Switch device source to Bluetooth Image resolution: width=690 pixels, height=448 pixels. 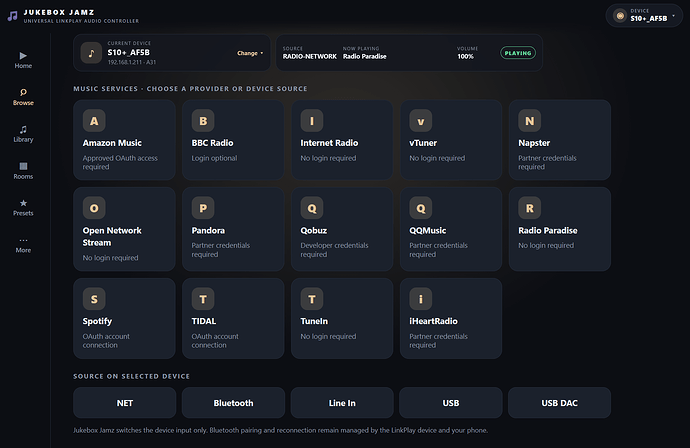click(233, 403)
